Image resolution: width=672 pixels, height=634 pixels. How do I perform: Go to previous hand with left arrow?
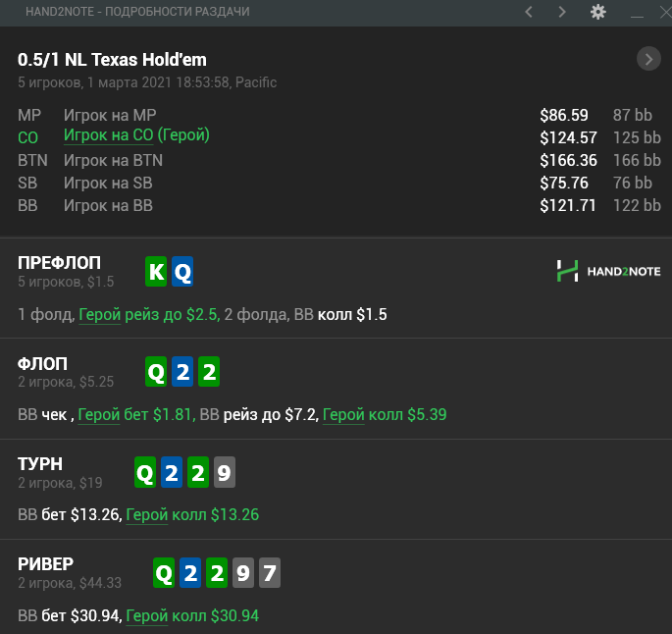pyautogui.click(x=529, y=12)
